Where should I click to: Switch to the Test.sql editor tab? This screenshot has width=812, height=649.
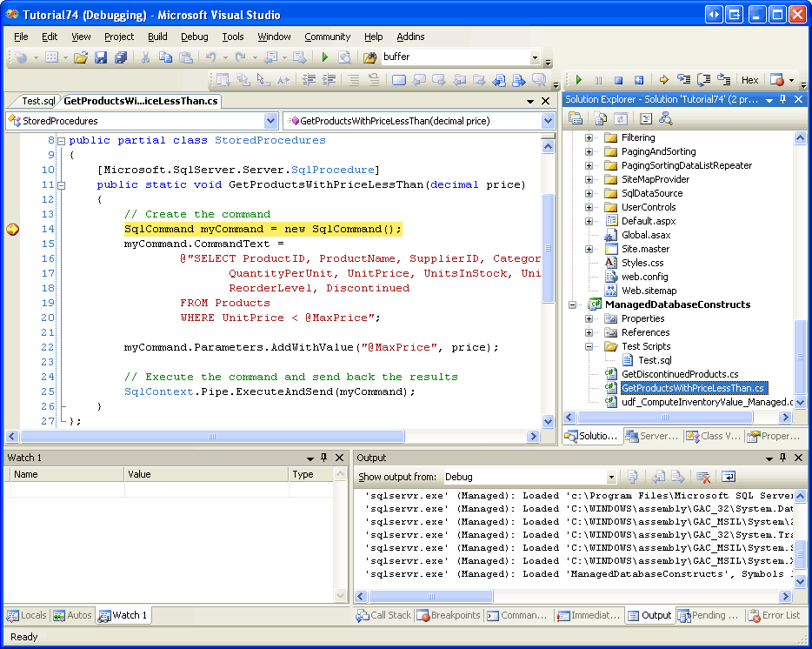tap(38, 101)
